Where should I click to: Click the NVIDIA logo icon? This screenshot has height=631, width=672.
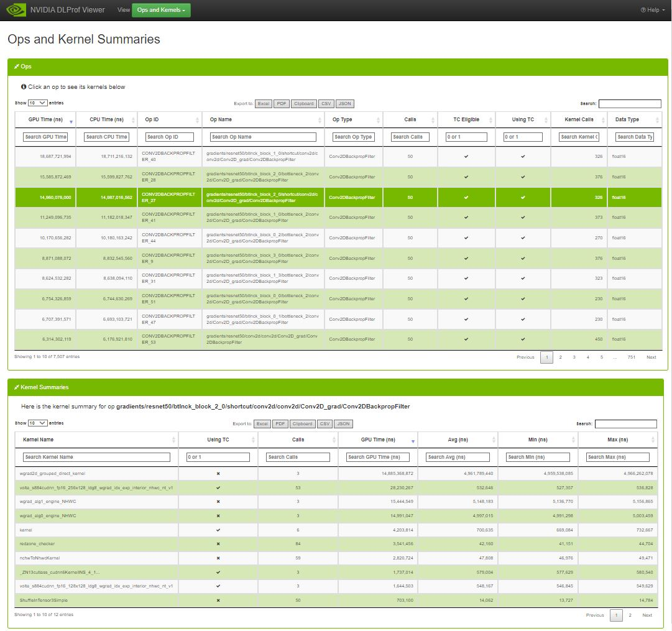(x=16, y=10)
